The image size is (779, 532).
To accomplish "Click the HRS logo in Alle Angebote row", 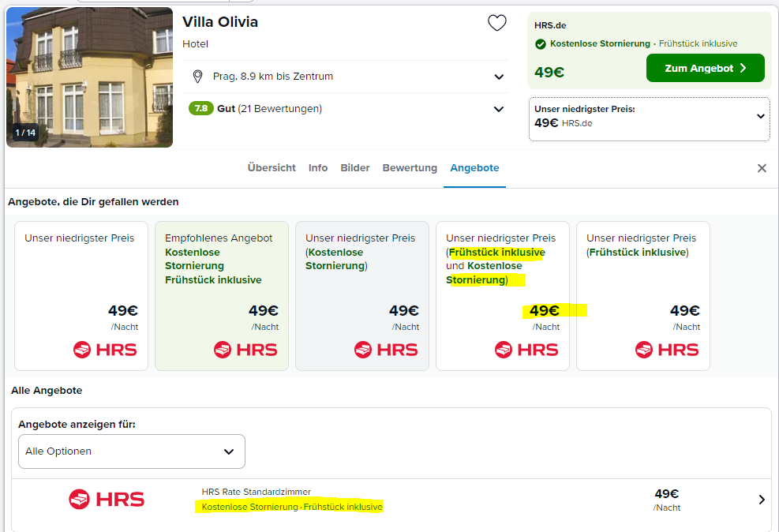I will (107, 499).
